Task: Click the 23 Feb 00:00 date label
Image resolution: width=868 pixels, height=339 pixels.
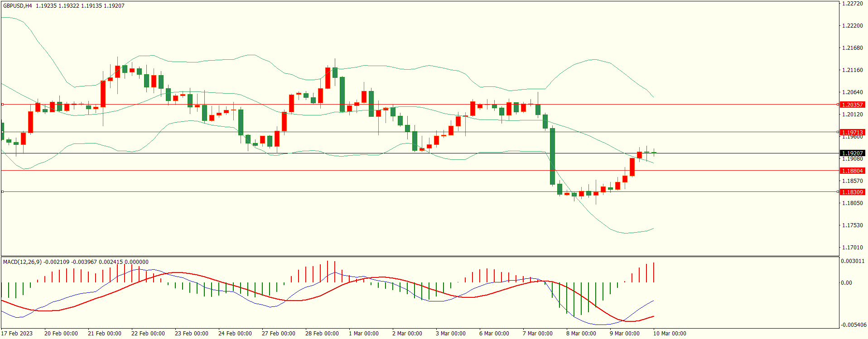Action: [x=192, y=334]
